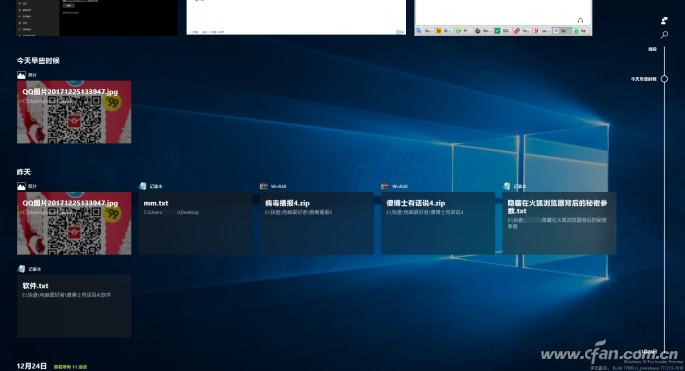This screenshot has height=371, width=685.
Task: Select the first 'Ge...' tab in right thumbnail
Action: click(x=425, y=31)
